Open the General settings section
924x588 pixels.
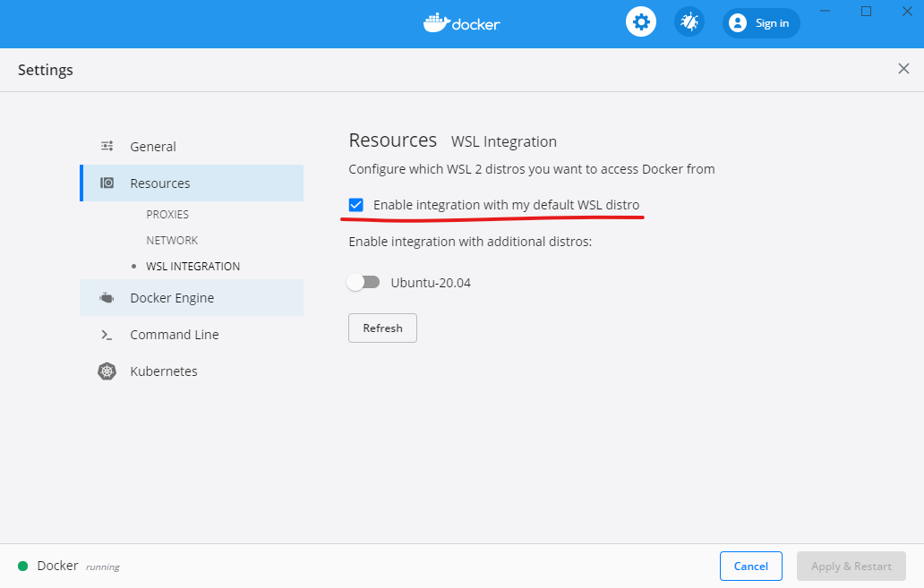(192, 146)
